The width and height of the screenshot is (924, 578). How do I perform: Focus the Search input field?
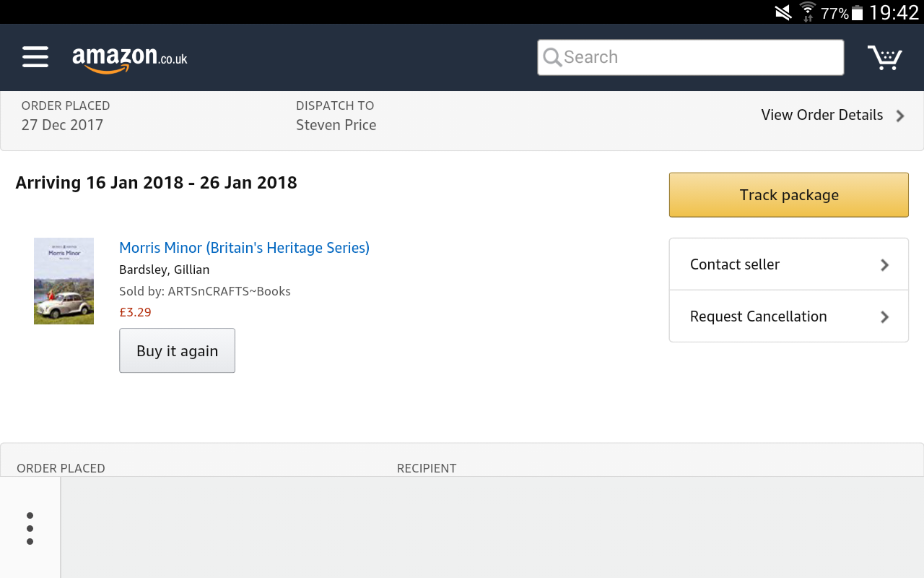point(691,57)
